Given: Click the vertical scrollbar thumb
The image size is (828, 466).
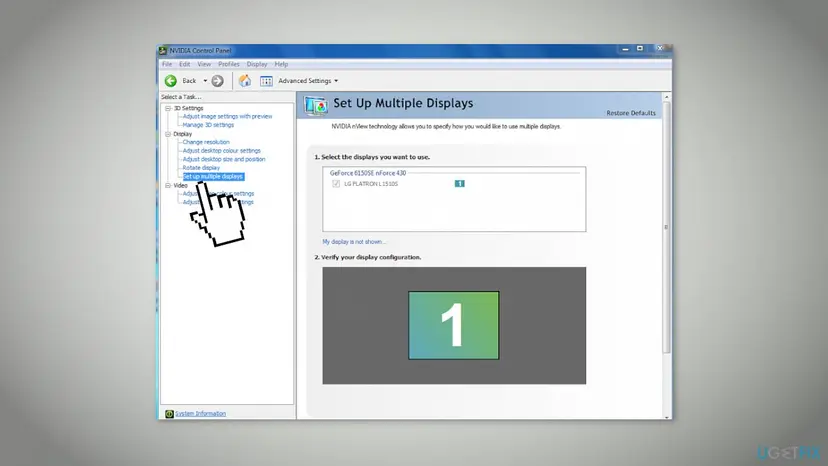Looking at the screenshot, I should pyautogui.click(x=666, y=227).
